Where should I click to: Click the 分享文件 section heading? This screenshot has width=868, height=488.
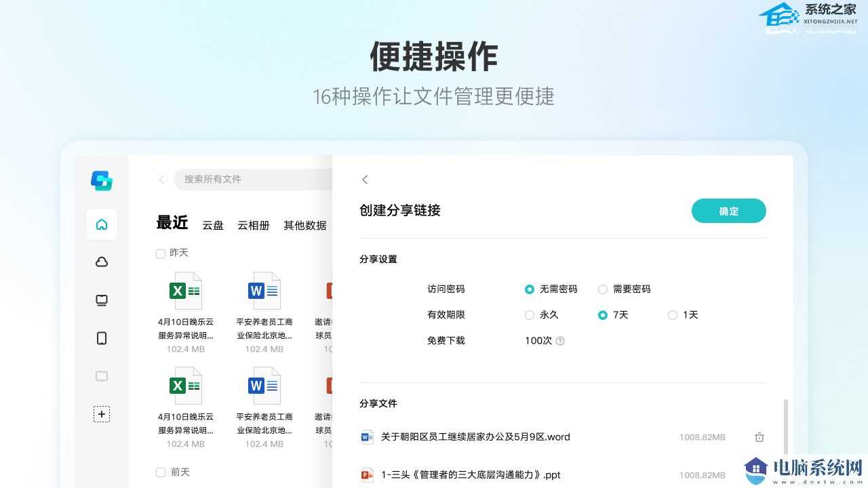378,403
